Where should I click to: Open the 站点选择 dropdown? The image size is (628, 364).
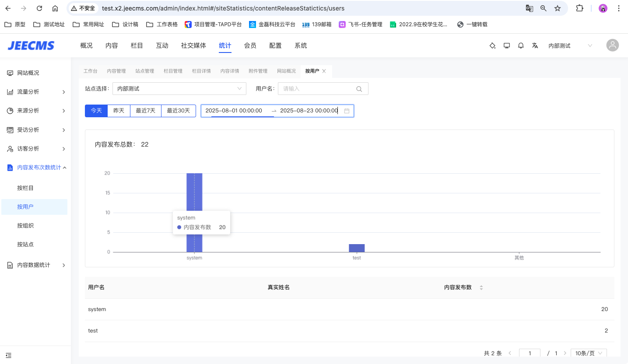point(179,89)
